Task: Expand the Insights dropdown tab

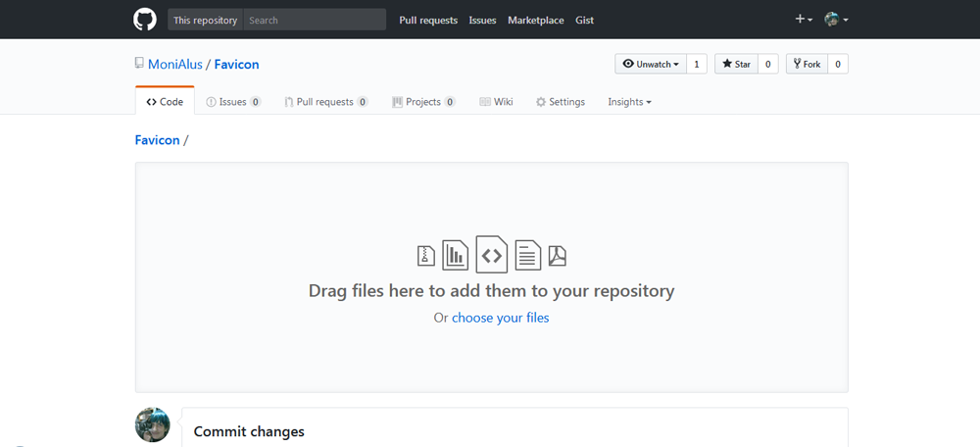Action: click(629, 102)
